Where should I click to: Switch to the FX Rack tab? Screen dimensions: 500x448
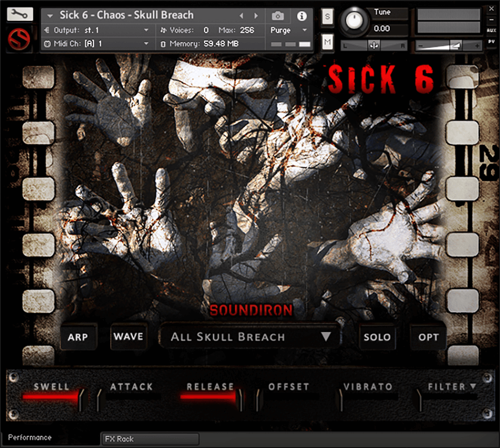pos(150,439)
